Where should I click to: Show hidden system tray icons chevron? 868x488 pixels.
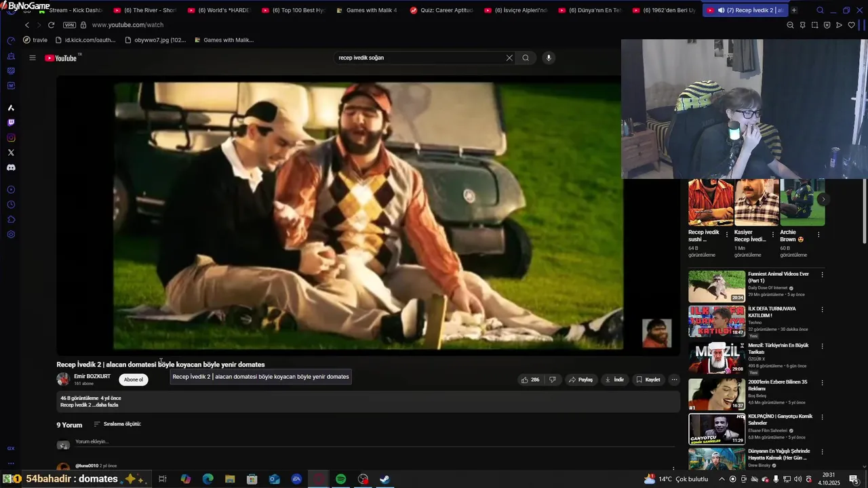point(722,479)
